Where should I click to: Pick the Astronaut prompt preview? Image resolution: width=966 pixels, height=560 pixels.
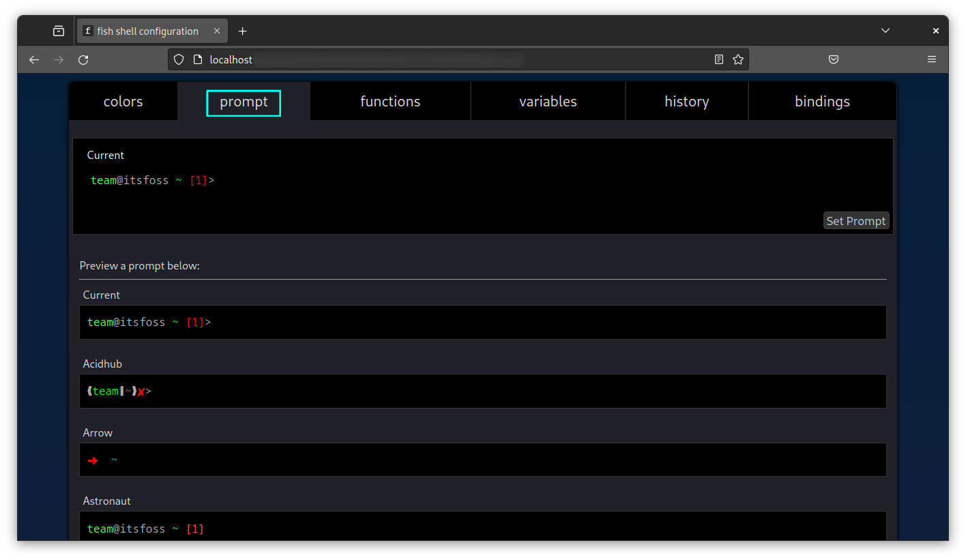coord(483,528)
